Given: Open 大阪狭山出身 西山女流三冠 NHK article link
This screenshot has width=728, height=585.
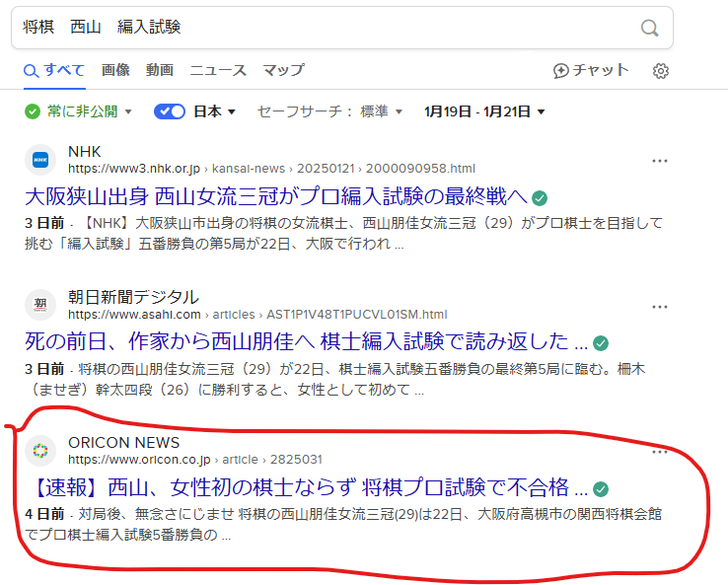Looking at the screenshot, I should coord(276,196).
